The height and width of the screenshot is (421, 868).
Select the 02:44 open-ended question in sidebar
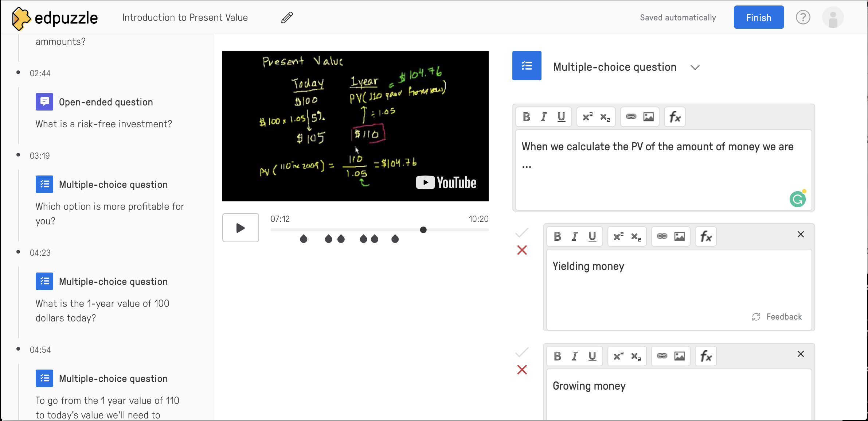[x=106, y=102]
